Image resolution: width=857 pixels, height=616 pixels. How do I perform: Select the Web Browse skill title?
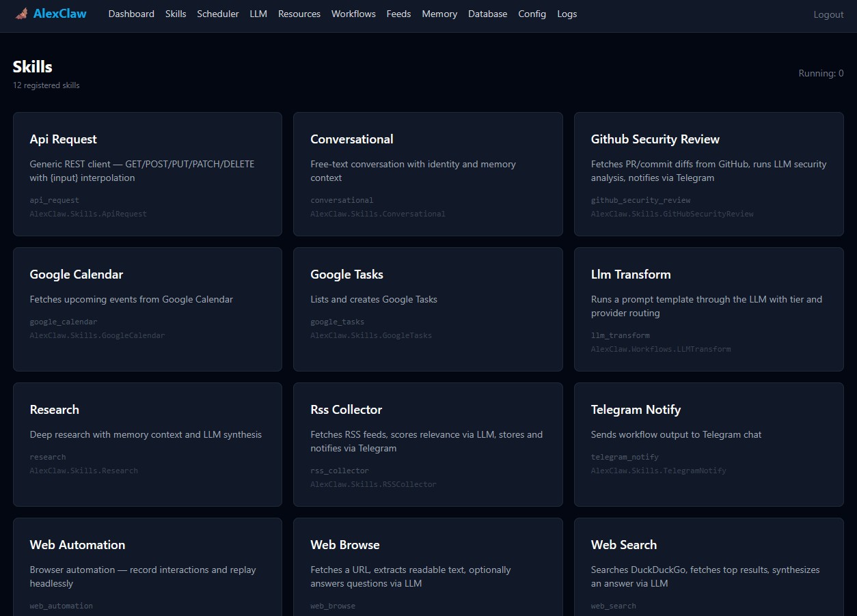[x=345, y=545]
